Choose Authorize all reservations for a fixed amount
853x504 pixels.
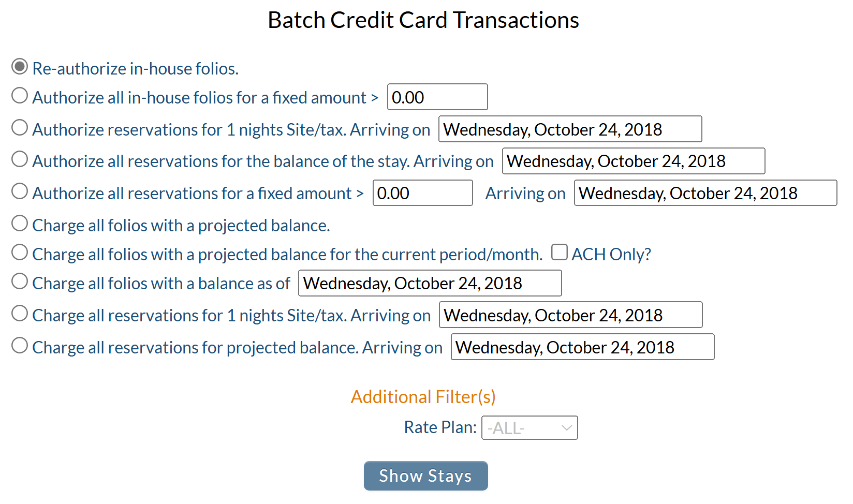tap(20, 191)
